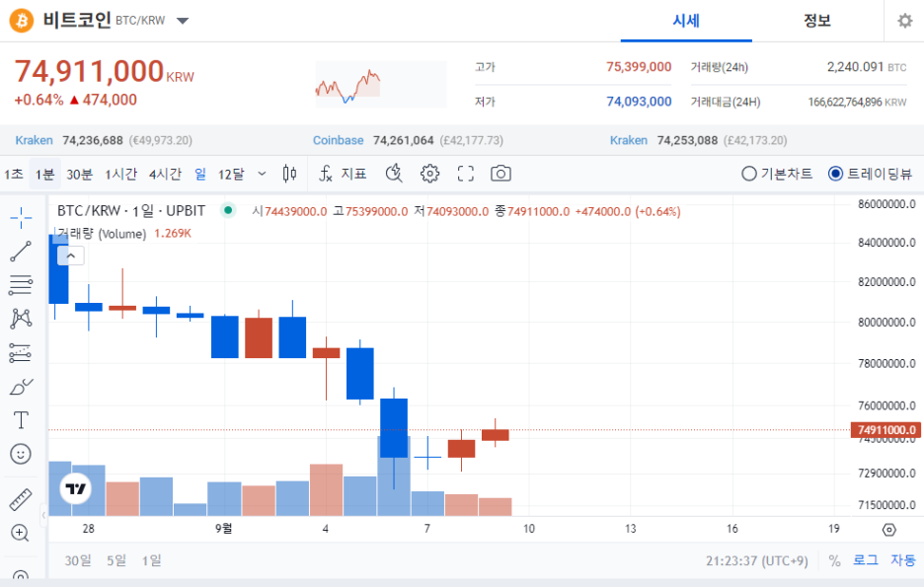Viewport: 924px width, 587px height.
Task: Open chart settings gear in toolbar
Action: click(429, 174)
